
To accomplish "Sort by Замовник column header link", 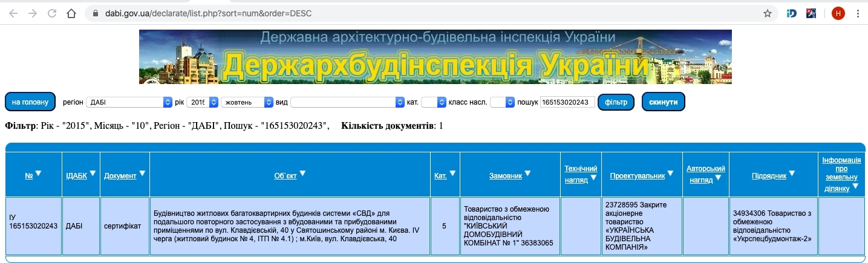I will pos(506,176).
